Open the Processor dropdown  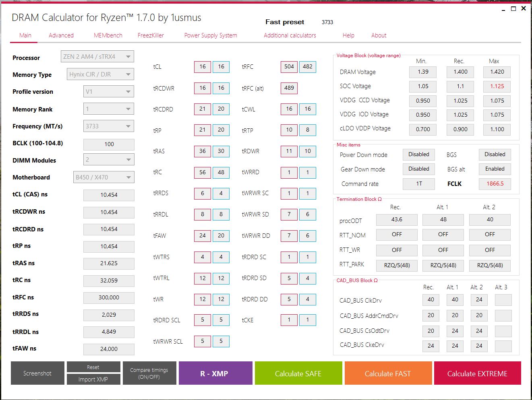click(97, 57)
